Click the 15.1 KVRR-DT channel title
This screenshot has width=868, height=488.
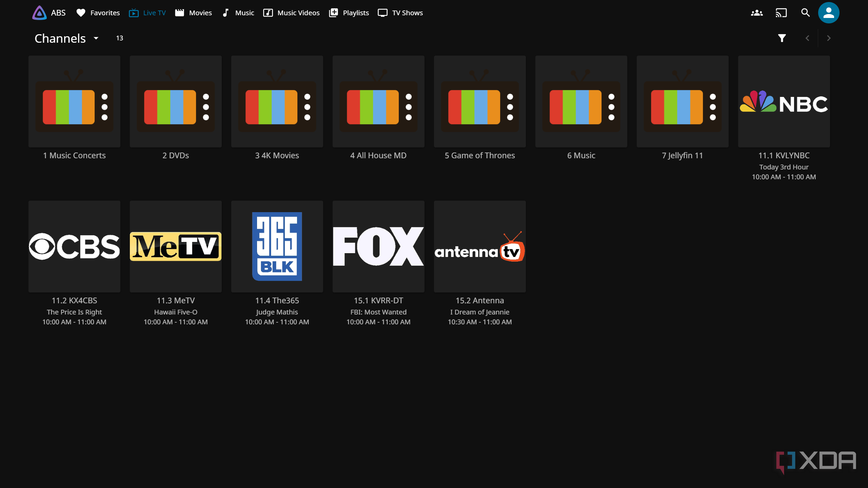pyautogui.click(x=378, y=301)
